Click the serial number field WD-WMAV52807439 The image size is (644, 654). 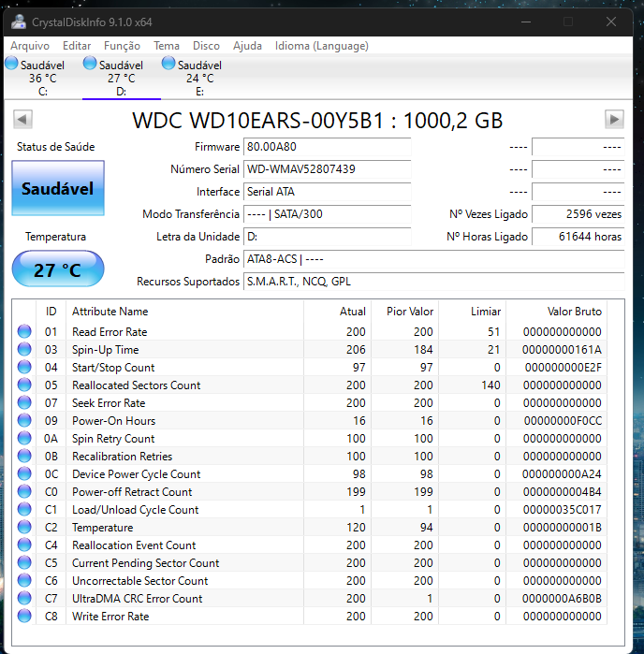pyautogui.click(x=328, y=169)
